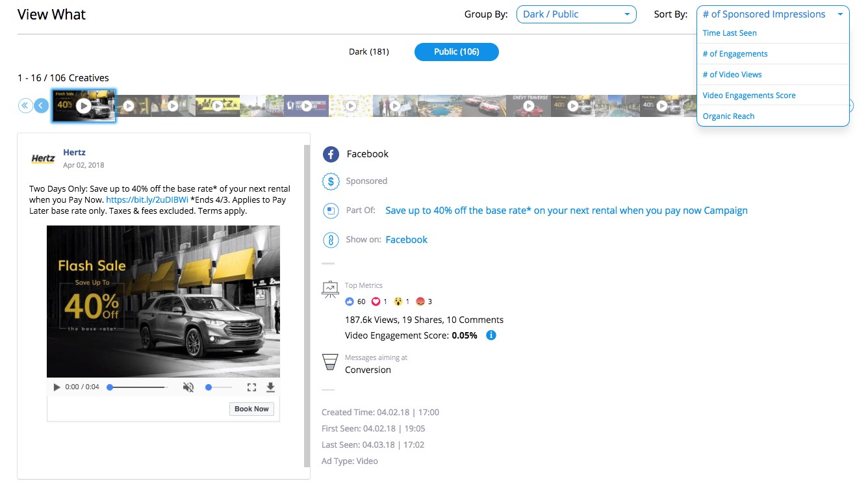868x490 pixels.
Task: Click the Apr 02, 2018 post date
Action: coord(84,165)
